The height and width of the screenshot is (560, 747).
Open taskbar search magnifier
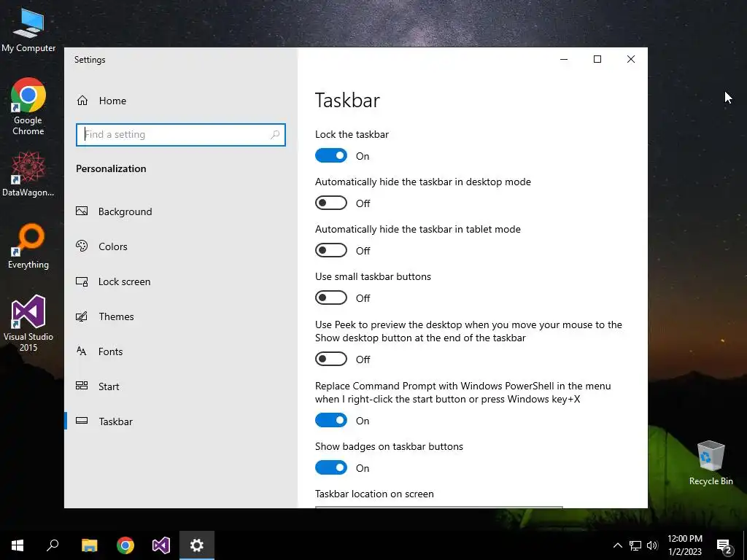pos(53,545)
